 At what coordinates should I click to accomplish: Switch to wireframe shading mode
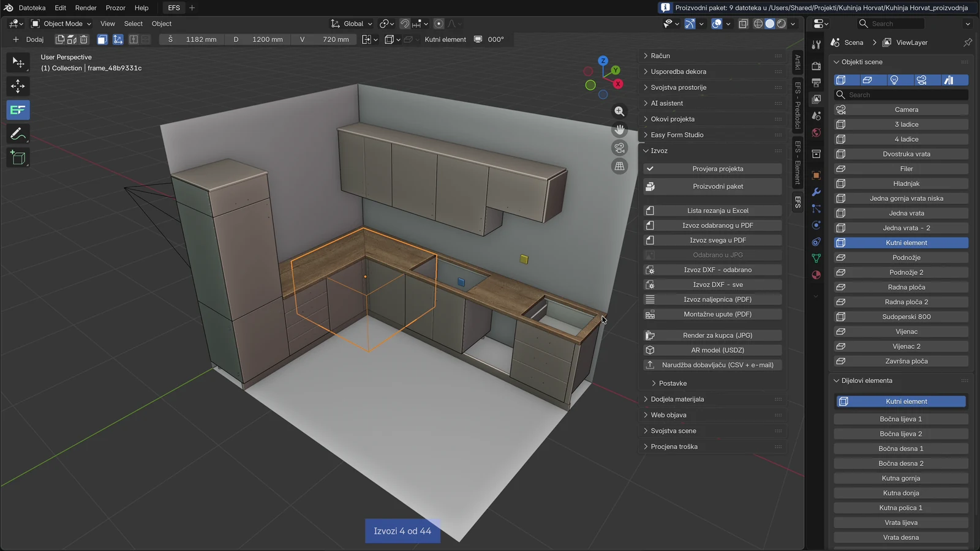758,24
